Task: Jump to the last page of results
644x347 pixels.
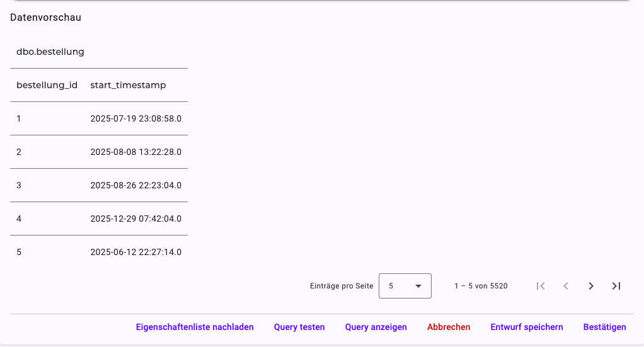Action: [x=616, y=286]
